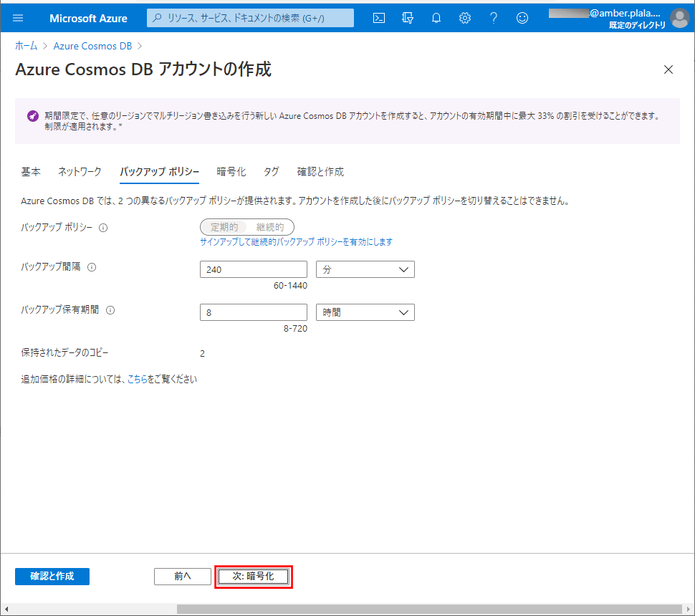This screenshot has width=695, height=616.
Task: Click the account name @amber.plala text
Action: click(x=625, y=14)
